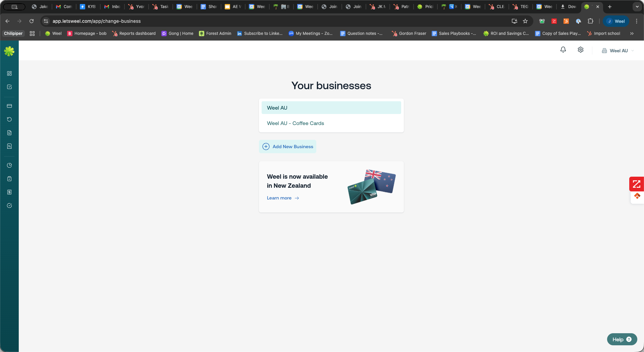Click the browser address bar
Screen dimensions: 644x352
click(x=268, y=21)
